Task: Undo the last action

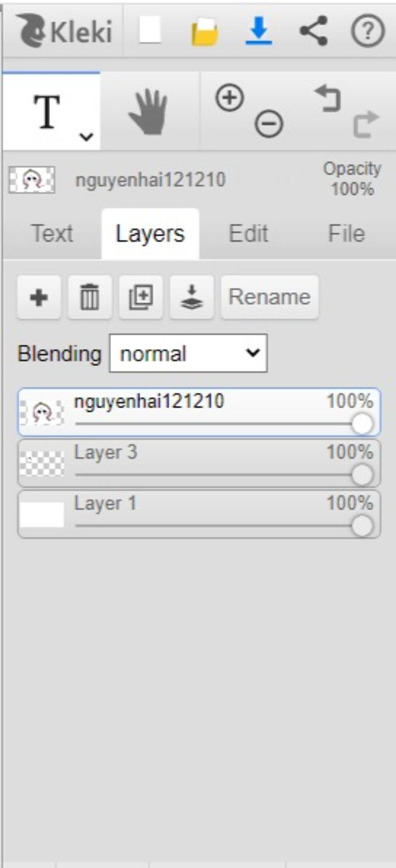Action: pos(328,99)
